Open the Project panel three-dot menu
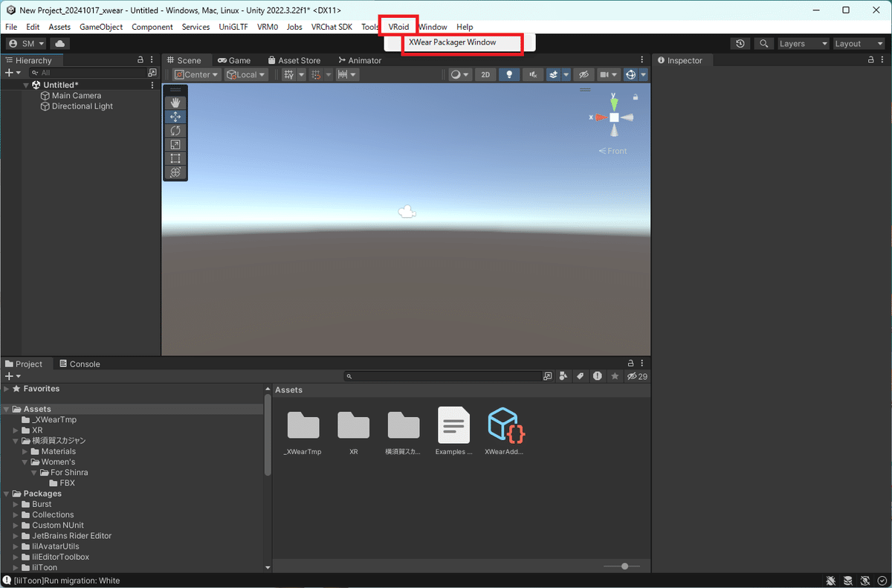The image size is (892, 588). pyautogui.click(x=643, y=364)
